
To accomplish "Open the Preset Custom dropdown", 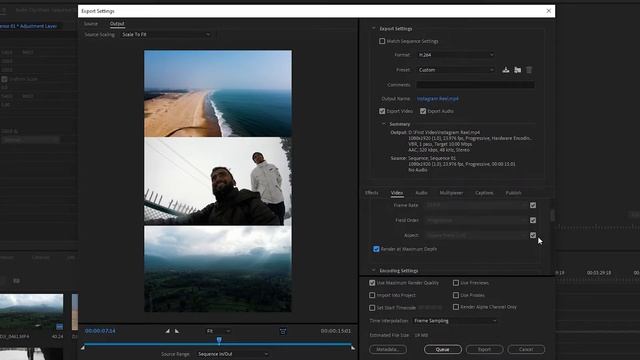I will (x=456, y=70).
